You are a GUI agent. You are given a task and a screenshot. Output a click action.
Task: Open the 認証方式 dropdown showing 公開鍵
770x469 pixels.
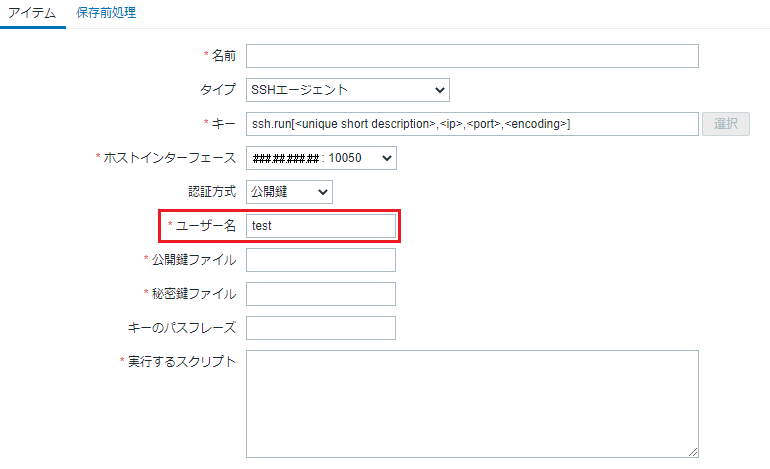click(289, 192)
